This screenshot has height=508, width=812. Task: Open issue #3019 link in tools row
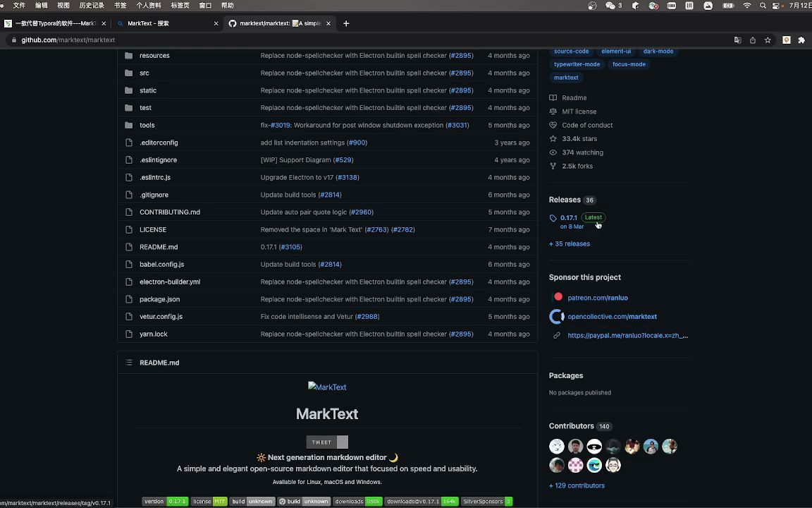[x=280, y=125]
